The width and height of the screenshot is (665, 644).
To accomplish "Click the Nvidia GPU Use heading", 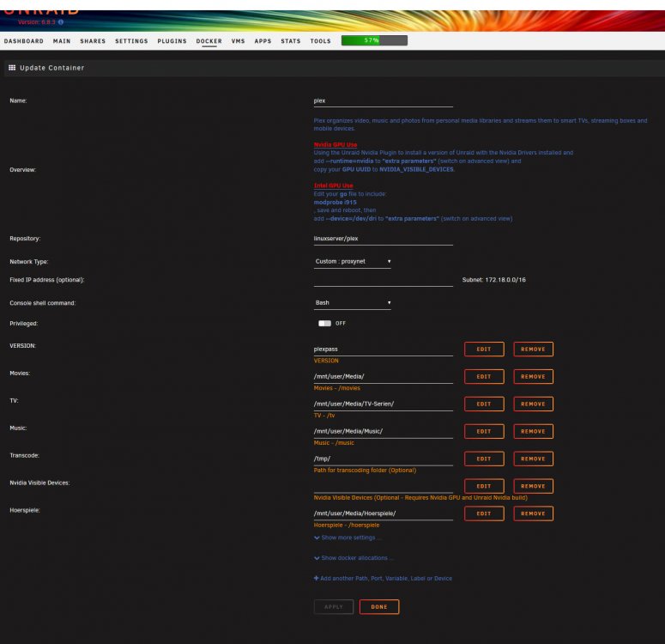I will click(x=336, y=145).
